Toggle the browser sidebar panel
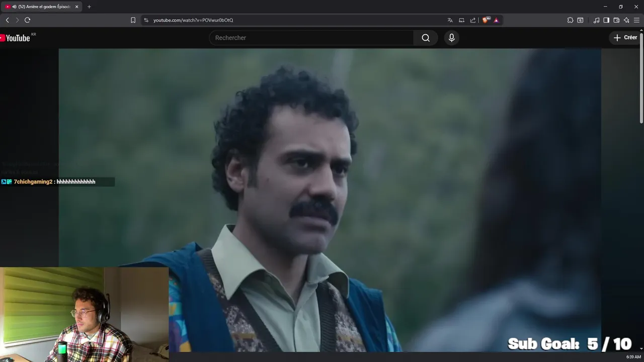644x362 pixels. pos(606,20)
